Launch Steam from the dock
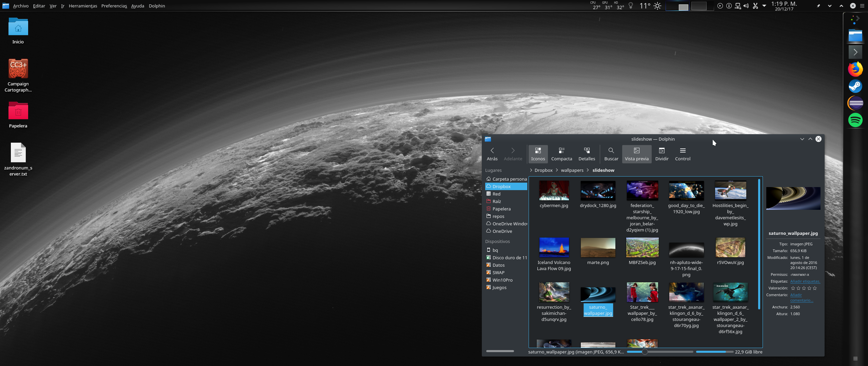The image size is (868, 366). pos(855,86)
